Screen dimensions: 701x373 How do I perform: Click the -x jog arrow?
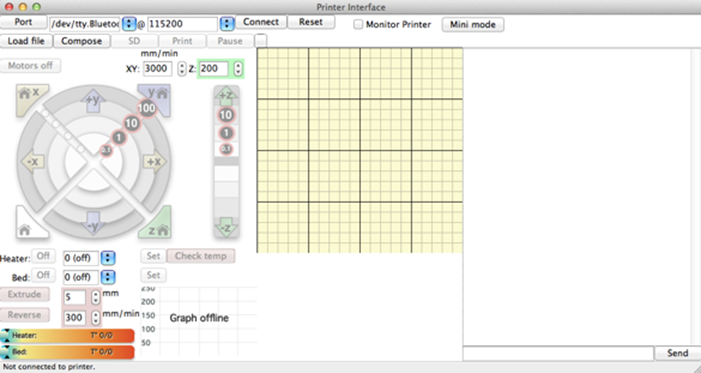click(32, 161)
